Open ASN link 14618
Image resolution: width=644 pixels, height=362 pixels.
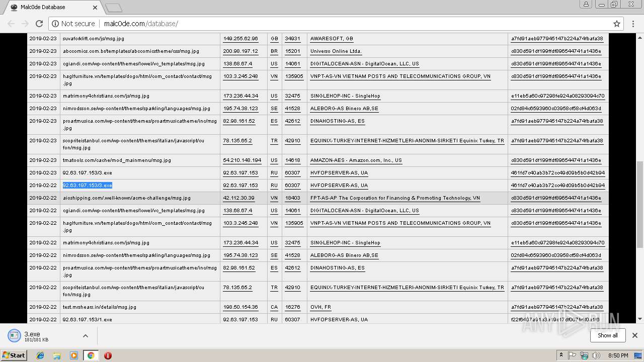[292, 160]
